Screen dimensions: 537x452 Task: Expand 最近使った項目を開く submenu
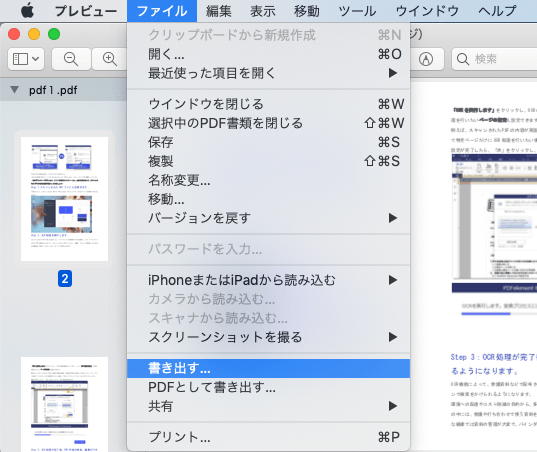pos(268,73)
